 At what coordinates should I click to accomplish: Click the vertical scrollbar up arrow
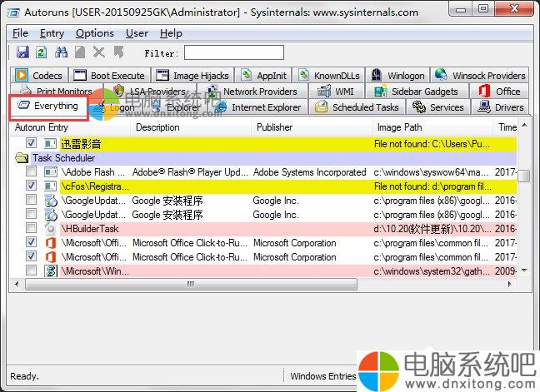[524, 125]
